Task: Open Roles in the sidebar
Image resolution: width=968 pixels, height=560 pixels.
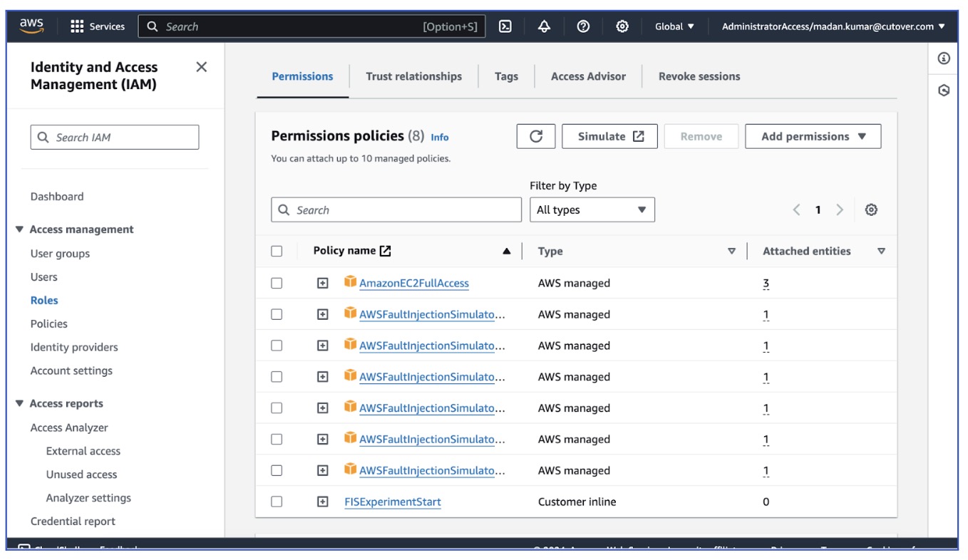Action: pyautogui.click(x=44, y=300)
